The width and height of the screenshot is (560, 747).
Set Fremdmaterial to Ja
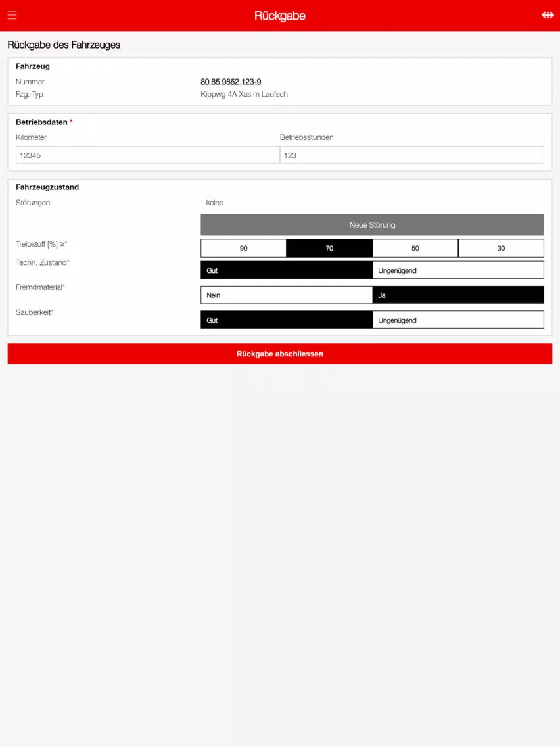pyautogui.click(x=458, y=295)
